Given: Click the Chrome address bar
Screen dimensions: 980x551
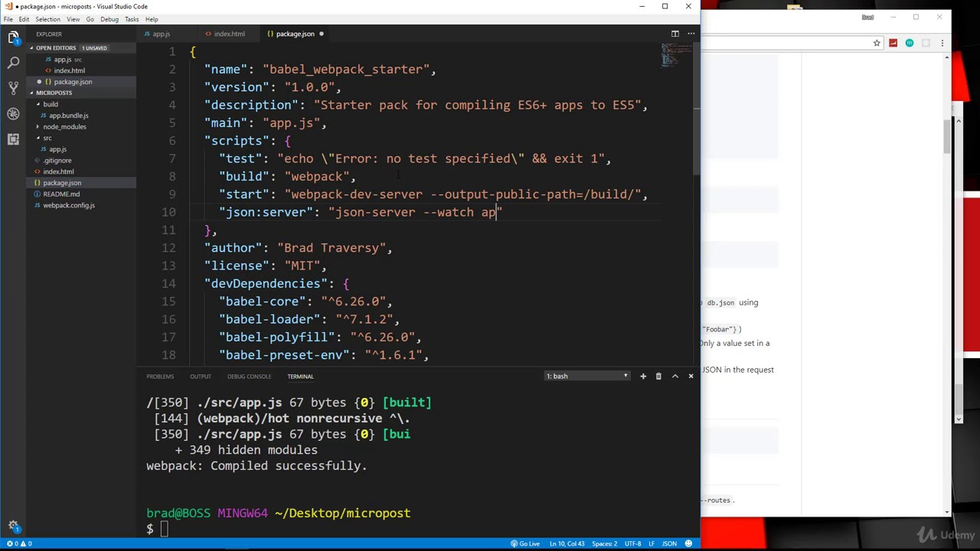Looking at the screenshot, I should [789, 43].
